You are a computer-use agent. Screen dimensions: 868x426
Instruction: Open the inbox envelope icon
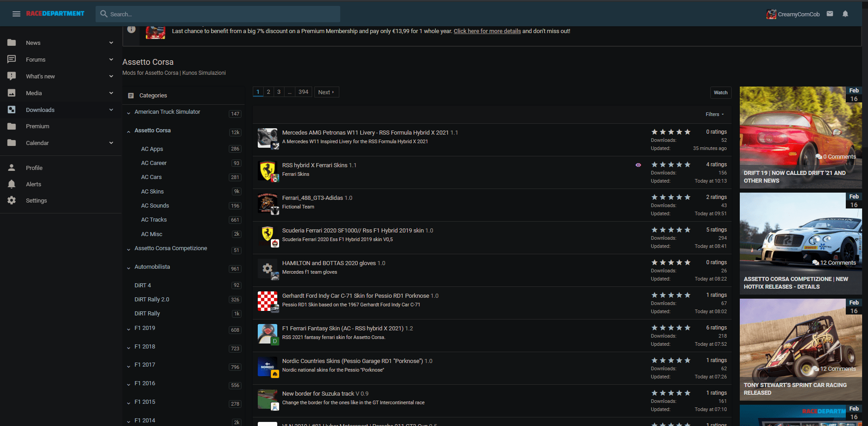point(829,14)
